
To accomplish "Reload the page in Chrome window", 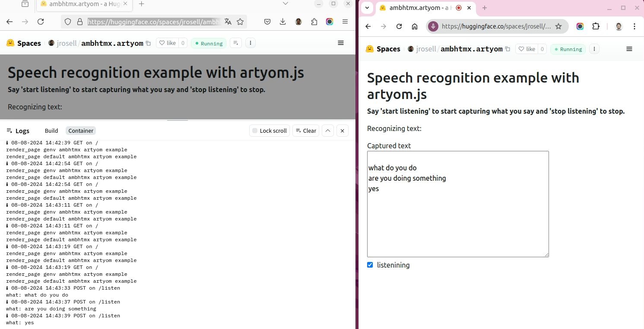I will pyautogui.click(x=399, y=26).
